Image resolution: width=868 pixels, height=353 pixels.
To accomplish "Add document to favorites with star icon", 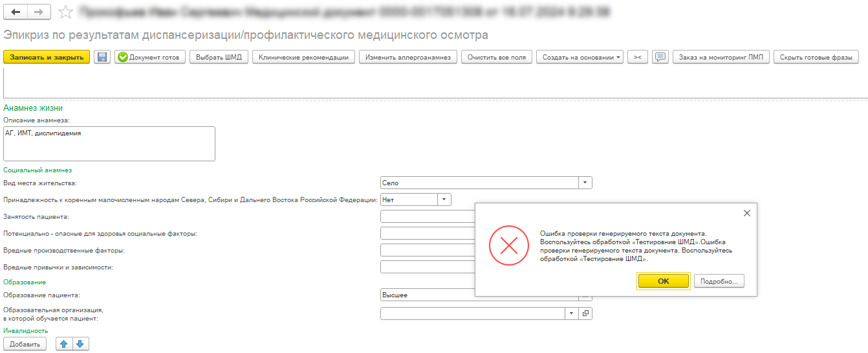I will [x=65, y=12].
